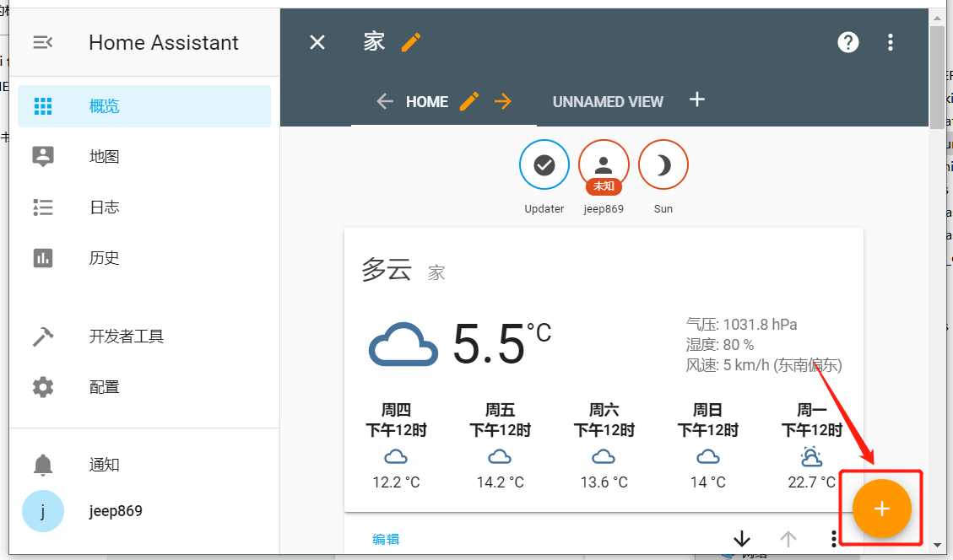Select the HOME view tab
This screenshot has width=953, height=560.
click(x=426, y=102)
